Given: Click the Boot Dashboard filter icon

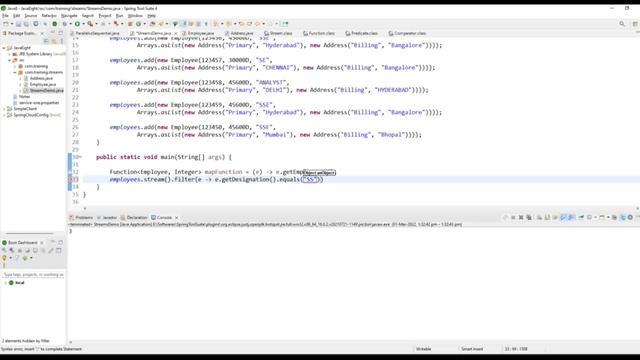Looking at the screenshot, I should click(x=17, y=258).
